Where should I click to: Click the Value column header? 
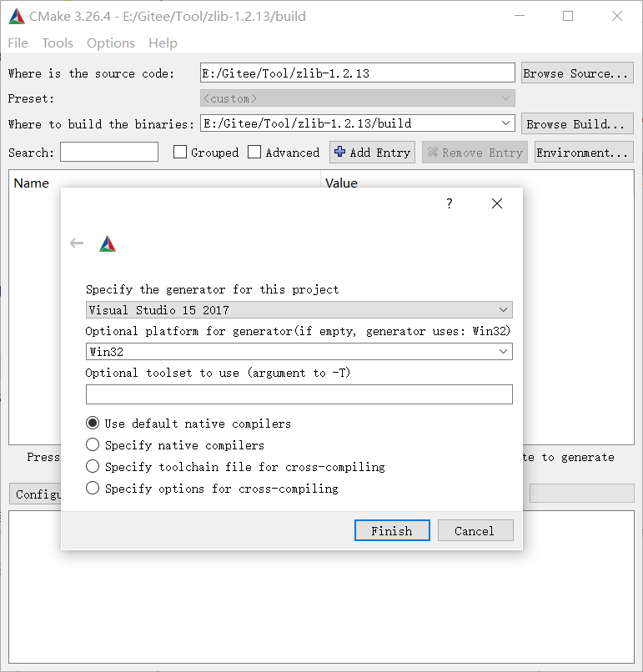click(x=341, y=183)
